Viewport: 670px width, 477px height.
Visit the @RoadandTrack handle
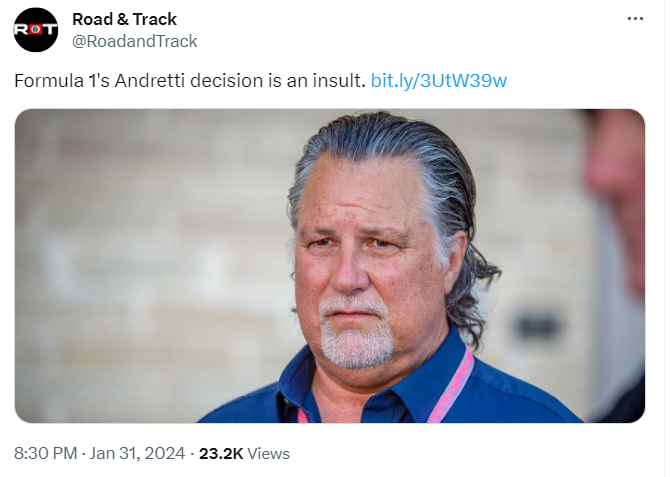[x=135, y=41]
